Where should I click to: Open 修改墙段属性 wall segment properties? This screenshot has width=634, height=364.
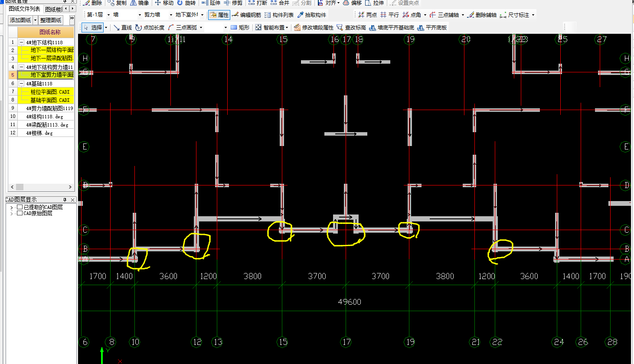point(314,27)
